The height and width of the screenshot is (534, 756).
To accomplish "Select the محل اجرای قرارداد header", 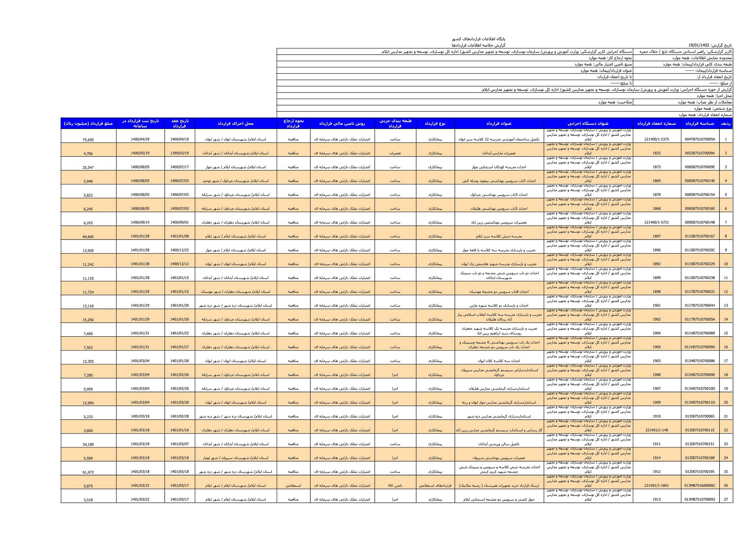I will coord(235,123).
